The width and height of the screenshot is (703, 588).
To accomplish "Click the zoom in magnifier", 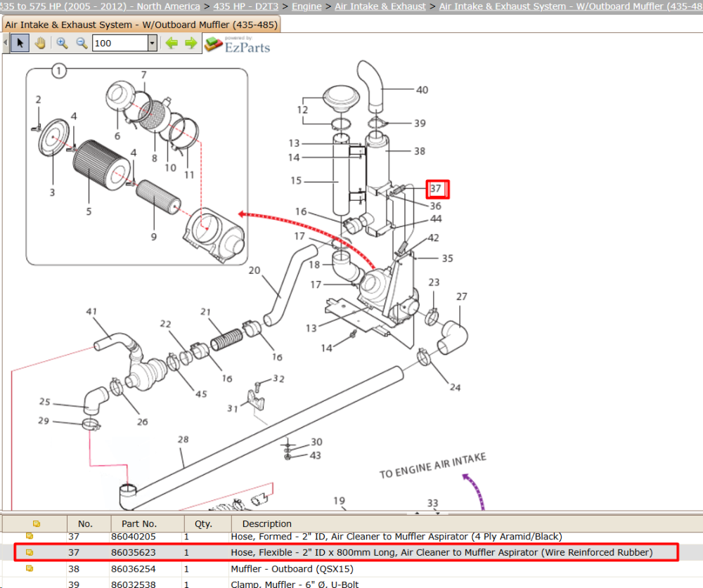I will coord(63,43).
